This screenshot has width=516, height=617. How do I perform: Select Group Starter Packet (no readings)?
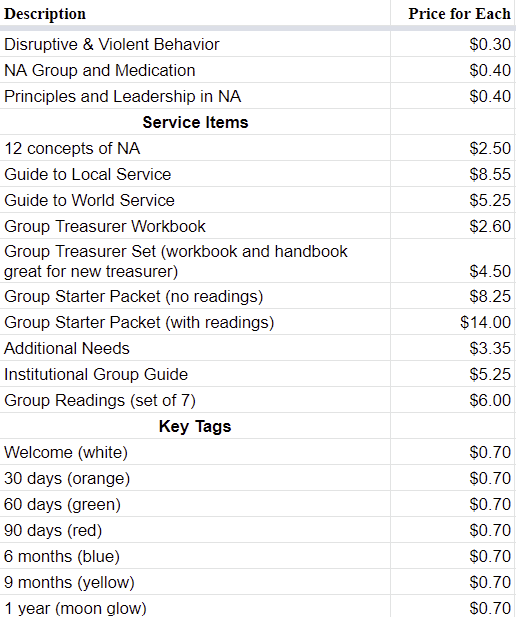[x=133, y=296]
